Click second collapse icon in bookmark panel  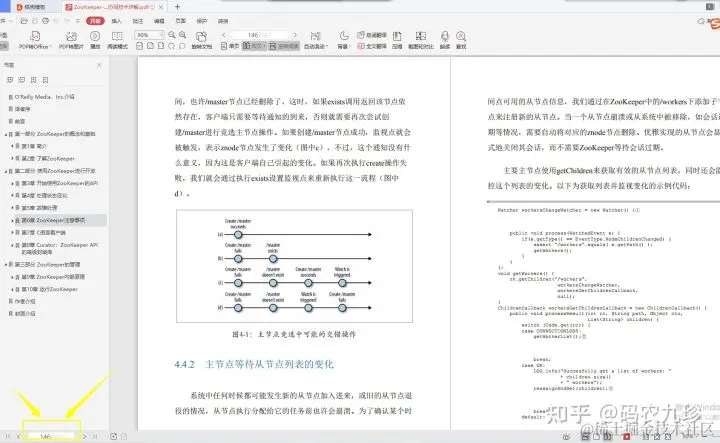[22, 80]
